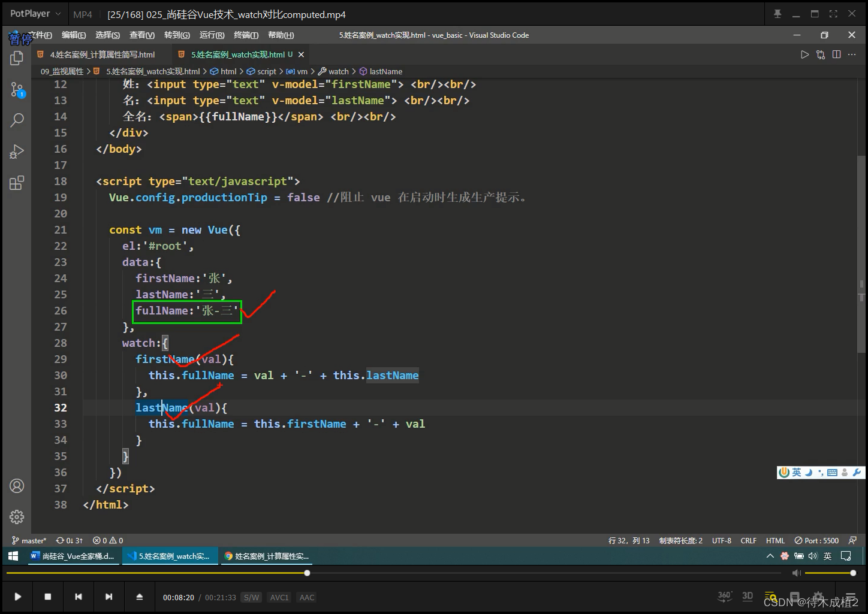Viewport: 868px width, 614px height.
Task: Open the Windows notification center
Action: (x=846, y=556)
